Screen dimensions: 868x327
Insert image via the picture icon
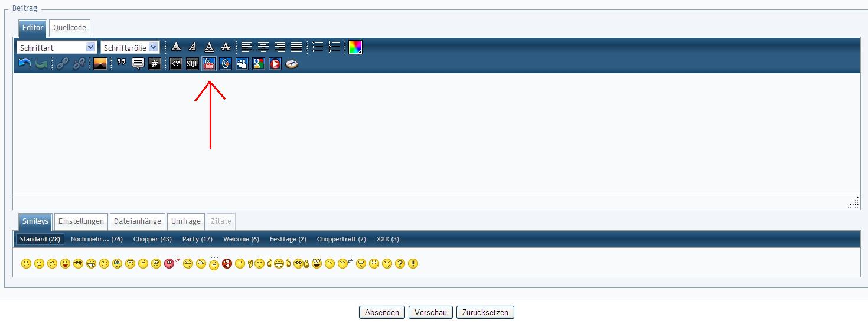click(x=100, y=64)
